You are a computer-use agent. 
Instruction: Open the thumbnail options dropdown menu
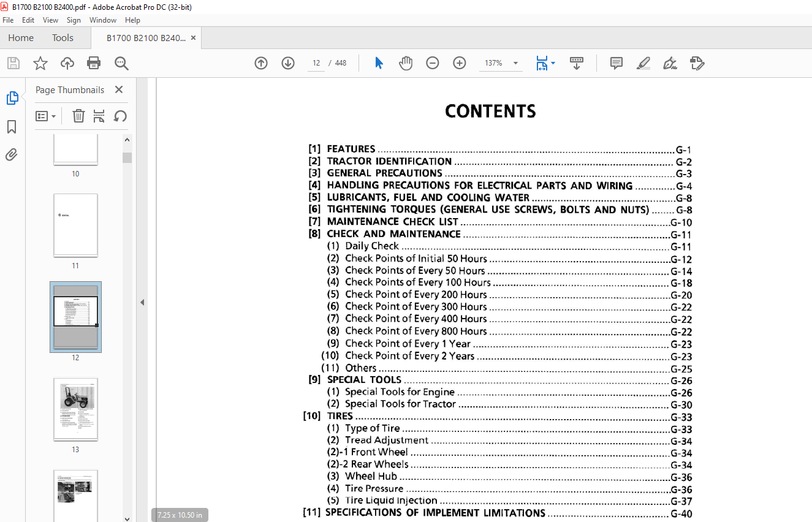(46, 116)
